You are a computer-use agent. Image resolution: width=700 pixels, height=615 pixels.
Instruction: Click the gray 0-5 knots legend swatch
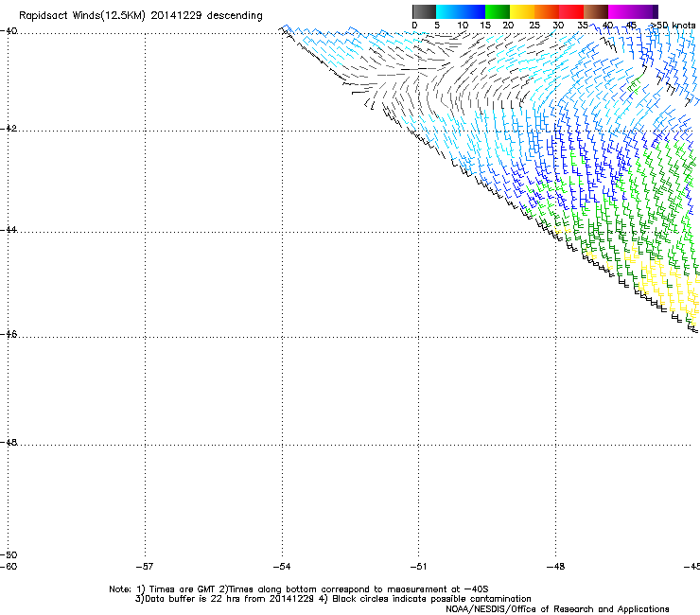coord(424,11)
